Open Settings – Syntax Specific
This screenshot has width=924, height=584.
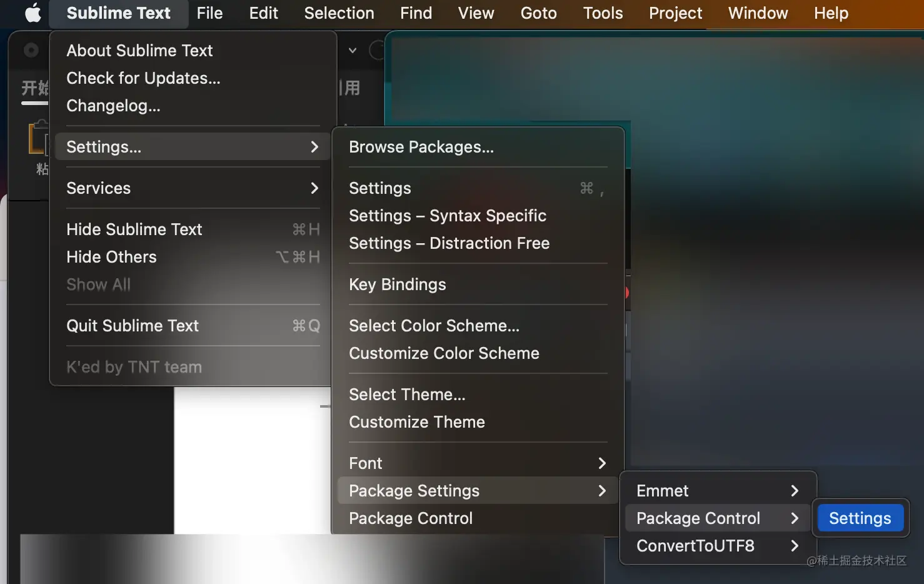[478, 216]
